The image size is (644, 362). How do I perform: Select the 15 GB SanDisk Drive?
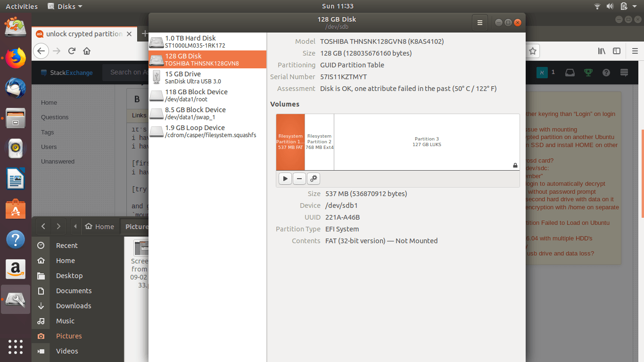[x=207, y=77]
